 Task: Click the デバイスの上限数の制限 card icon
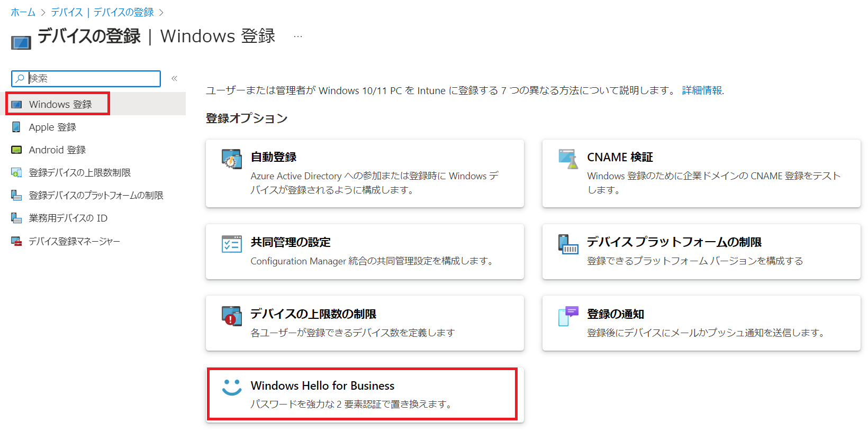232,316
